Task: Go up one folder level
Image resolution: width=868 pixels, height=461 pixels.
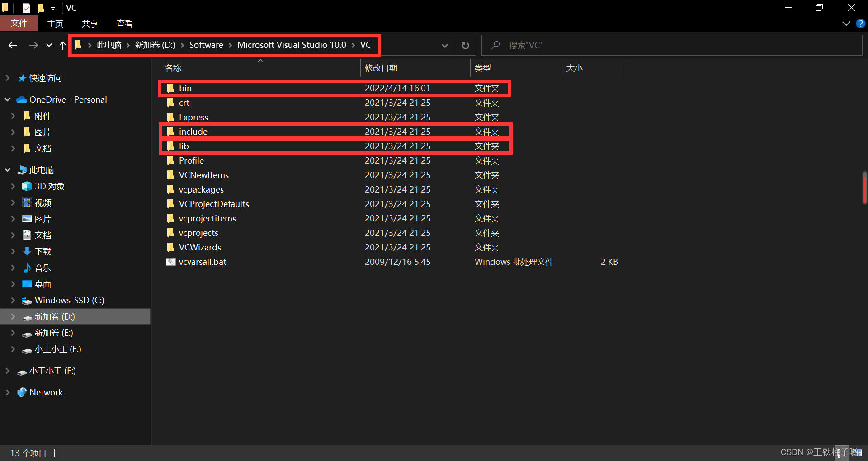Action: pos(63,45)
